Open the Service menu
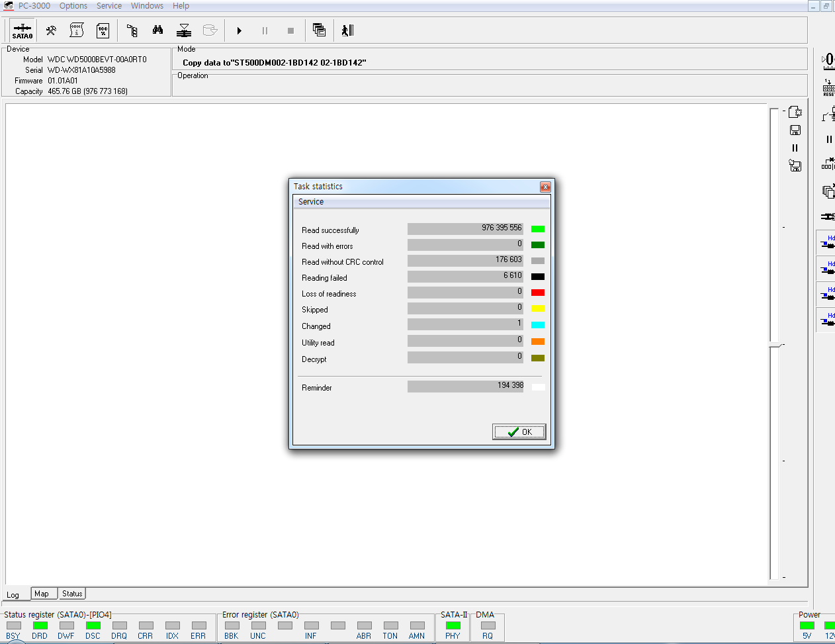Viewport: 835px width, 644px height. pos(109,6)
